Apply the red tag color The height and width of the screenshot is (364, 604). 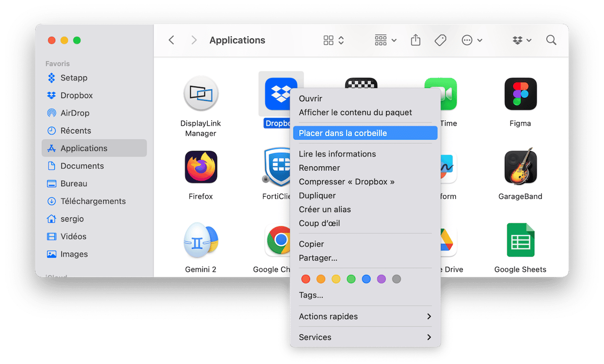[x=306, y=279]
